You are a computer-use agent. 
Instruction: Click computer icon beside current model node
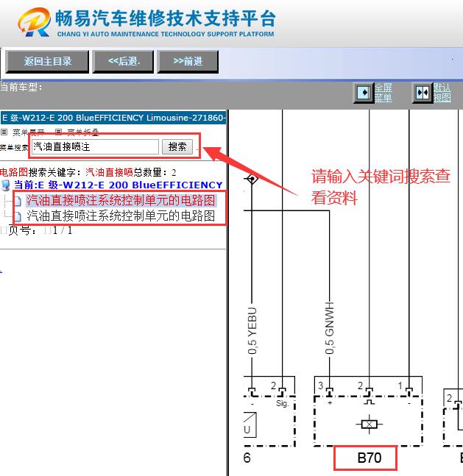click(5, 185)
